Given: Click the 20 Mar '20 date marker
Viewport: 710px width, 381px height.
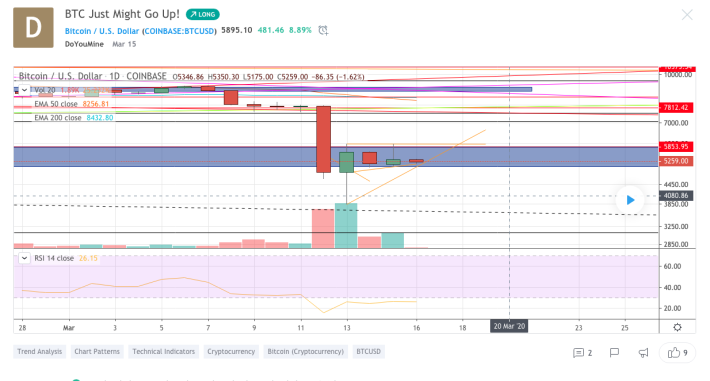Looking at the screenshot, I should [509, 326].
